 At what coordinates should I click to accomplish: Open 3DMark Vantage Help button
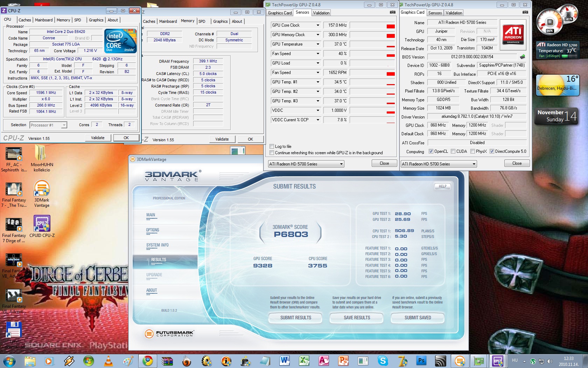tap(442, 186)
